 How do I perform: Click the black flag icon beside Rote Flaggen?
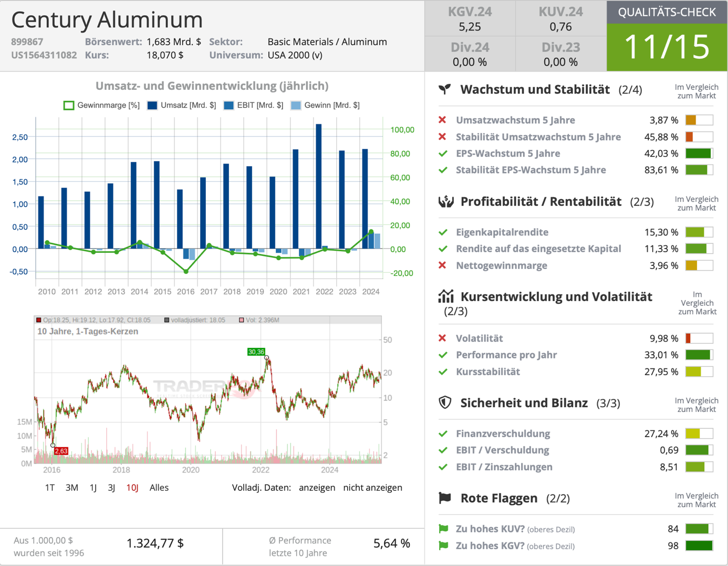pyautogui.click(x=445, y=498)
